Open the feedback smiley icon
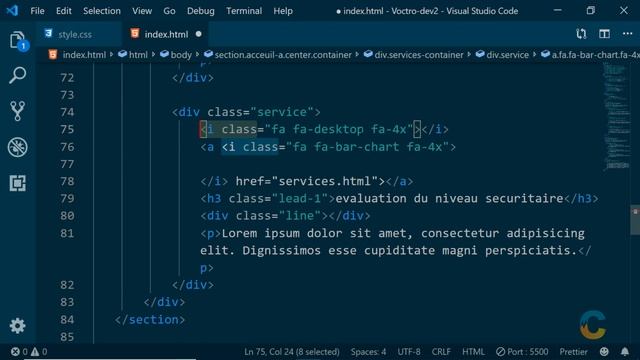 pyautogui.click(x=604, y=352)
